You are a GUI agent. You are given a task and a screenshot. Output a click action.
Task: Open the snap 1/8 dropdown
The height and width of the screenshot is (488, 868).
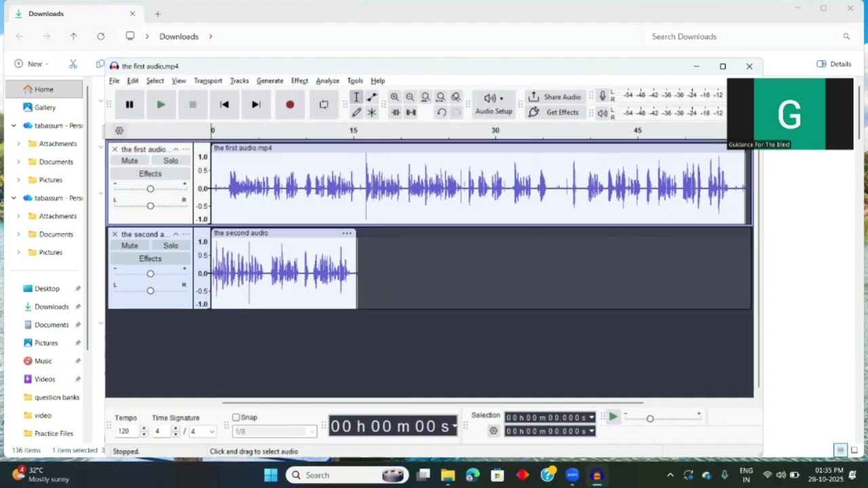tap(275, 431)
